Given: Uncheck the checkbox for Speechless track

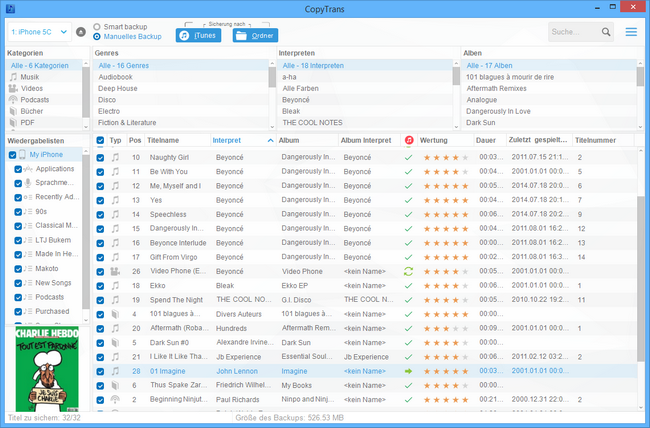Looking at the screenshot, I should click(x=100, y=215).
